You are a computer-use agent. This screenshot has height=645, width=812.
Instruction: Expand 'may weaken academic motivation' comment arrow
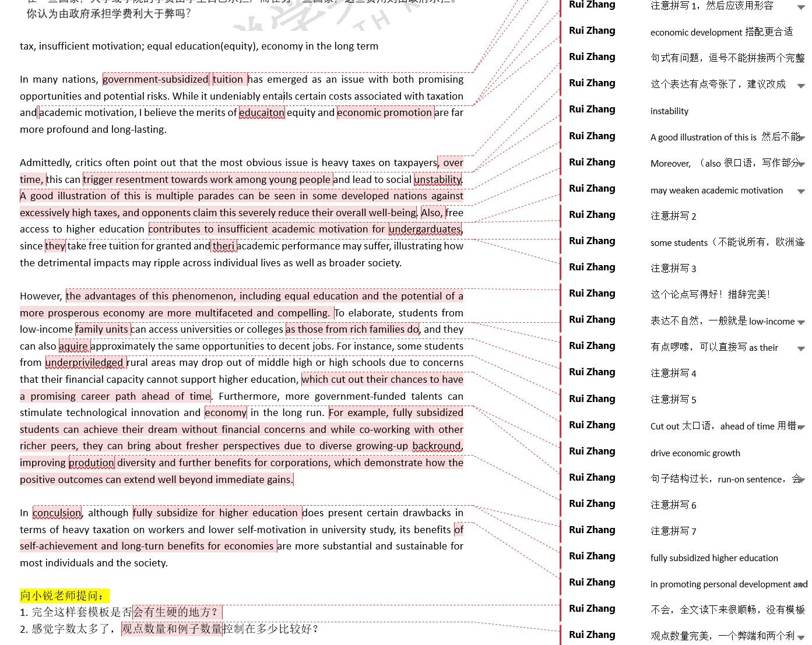click(801, 191)
